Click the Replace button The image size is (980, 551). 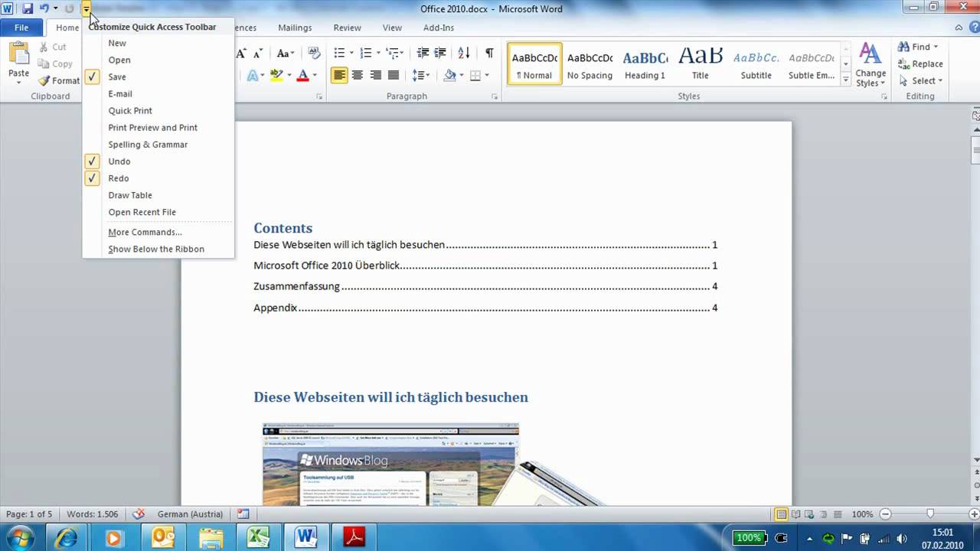tap(920, 64)
